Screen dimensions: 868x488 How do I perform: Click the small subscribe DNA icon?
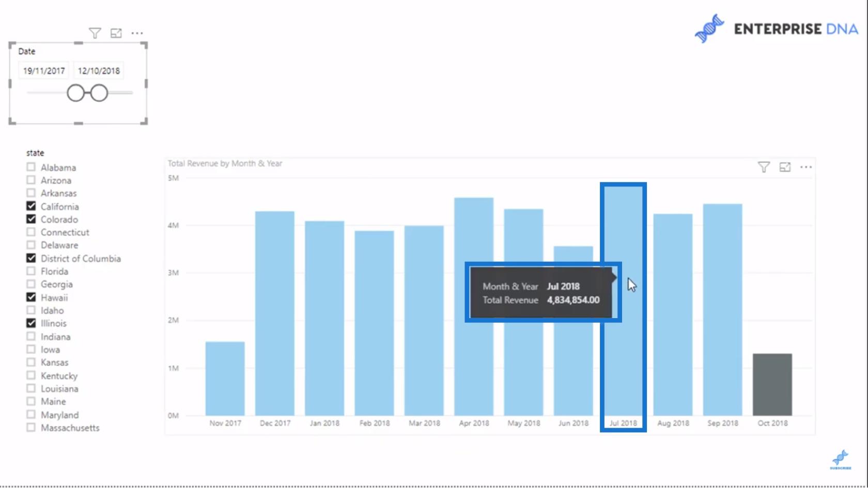point(841,459)
